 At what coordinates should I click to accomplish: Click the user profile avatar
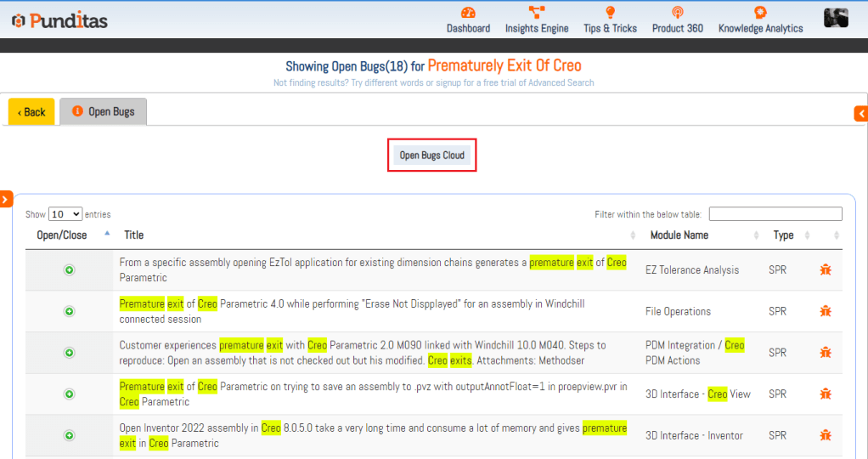(x=836, y=18)
